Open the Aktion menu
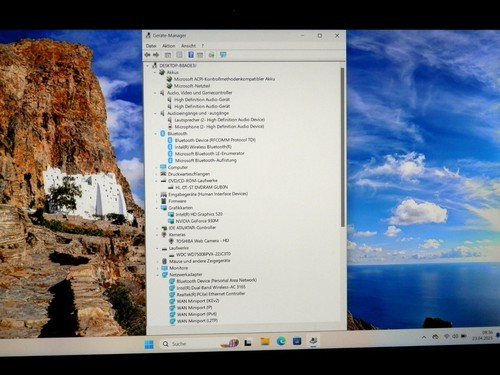This screenshot has height=375, width=500. (x=169, y=46)
